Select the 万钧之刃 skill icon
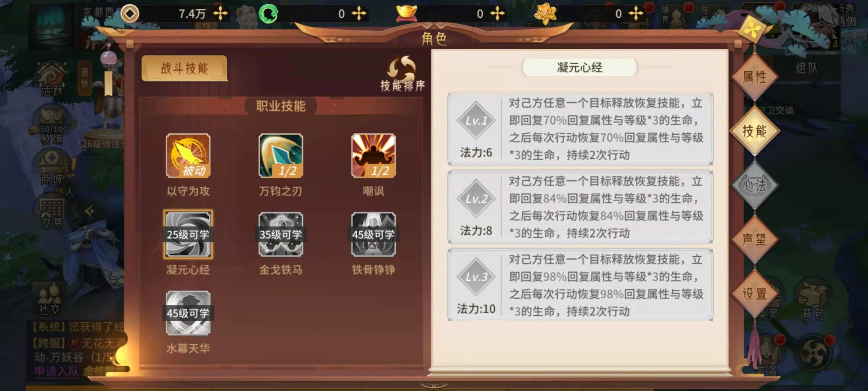The width and height of the screenshot is (868, 391). coord(281,156)
